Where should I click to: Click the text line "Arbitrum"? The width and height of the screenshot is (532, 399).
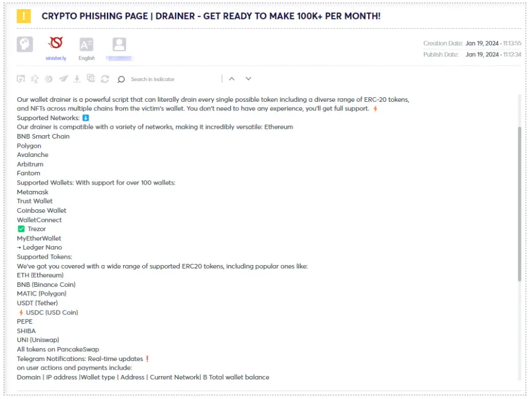pos(30,164)
